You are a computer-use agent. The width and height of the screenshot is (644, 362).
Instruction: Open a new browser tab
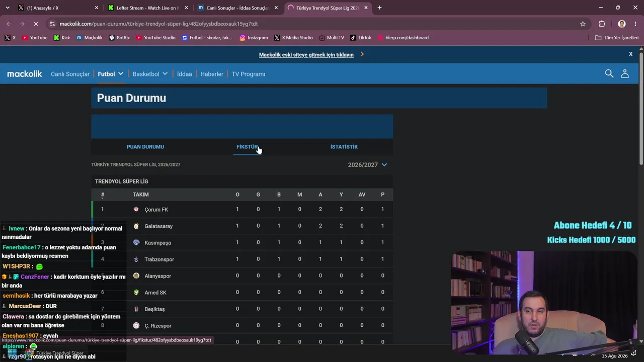pos(379,8)
